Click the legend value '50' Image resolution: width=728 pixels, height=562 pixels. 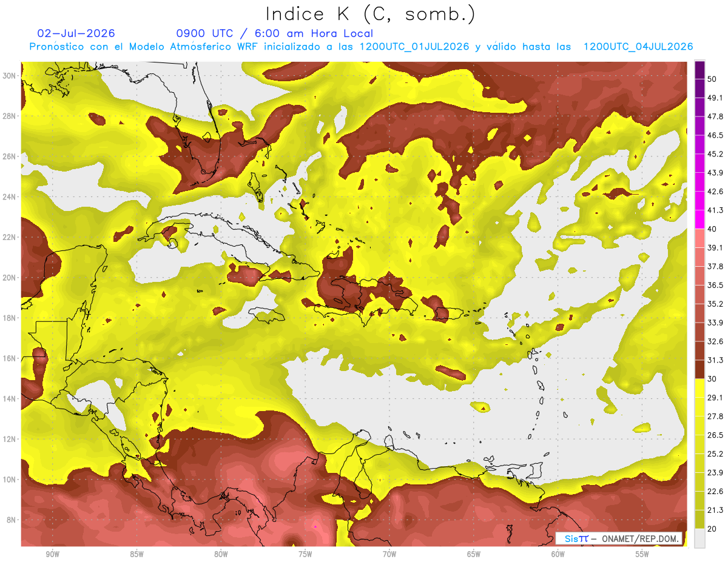pos(713,79)
